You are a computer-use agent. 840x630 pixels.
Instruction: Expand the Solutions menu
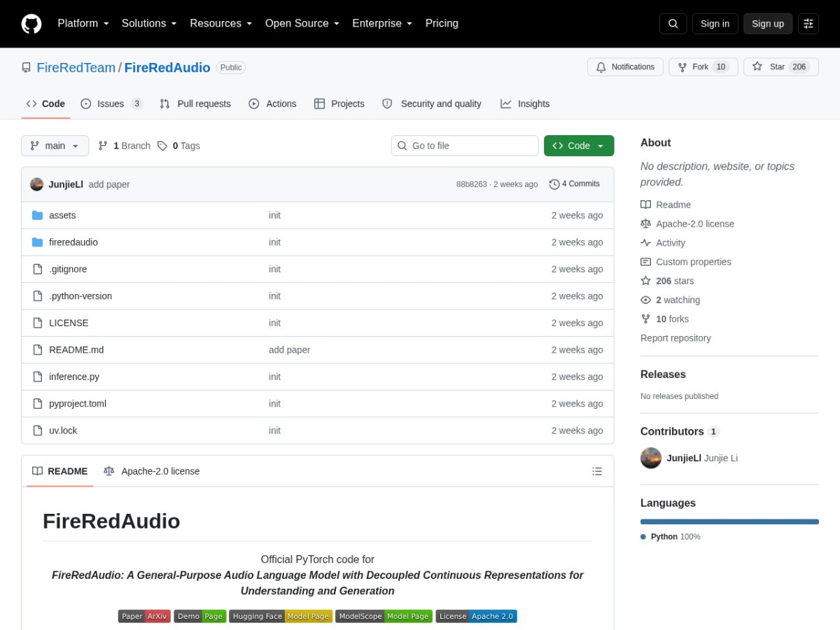coord(149,24)
